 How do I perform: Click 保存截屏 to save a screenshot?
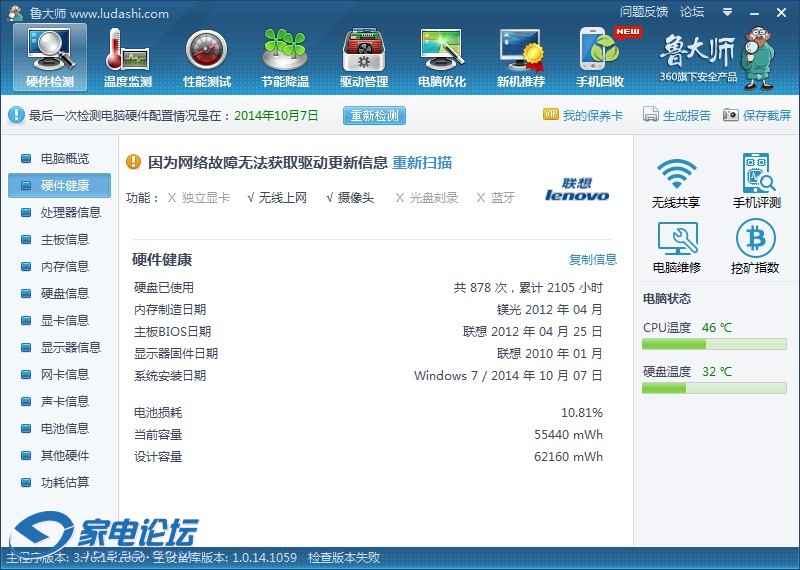pyautogui.click(x=757, y=115)
